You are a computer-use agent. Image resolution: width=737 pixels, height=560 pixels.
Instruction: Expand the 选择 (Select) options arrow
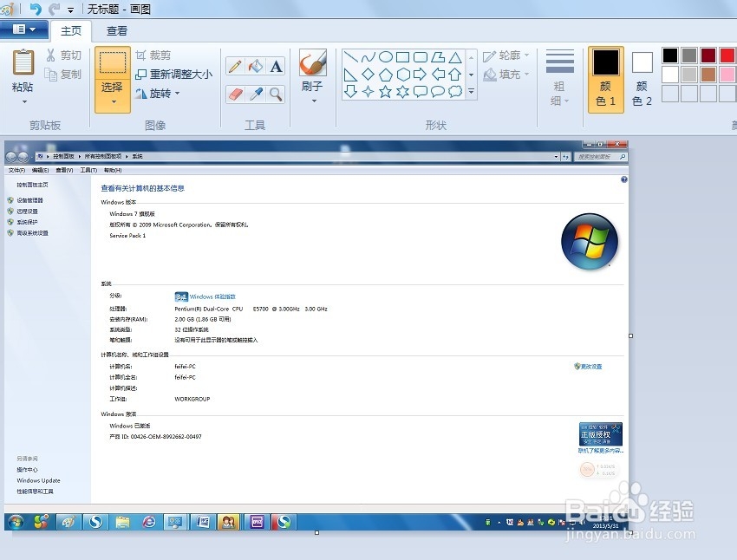click(x=113, y=102)
